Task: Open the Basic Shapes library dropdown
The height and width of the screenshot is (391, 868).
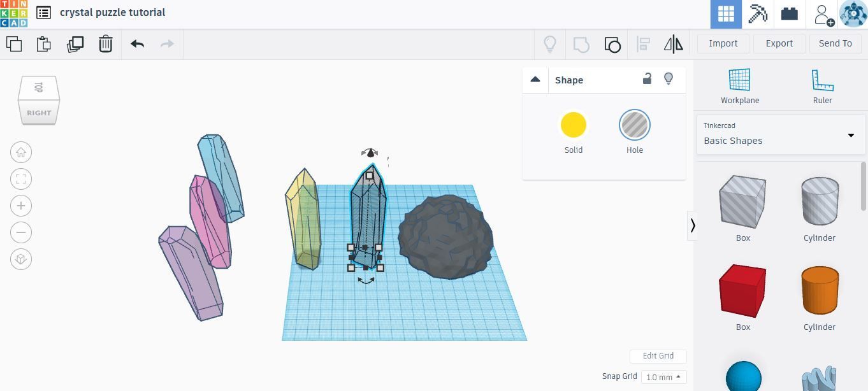Action: [781, 135]
